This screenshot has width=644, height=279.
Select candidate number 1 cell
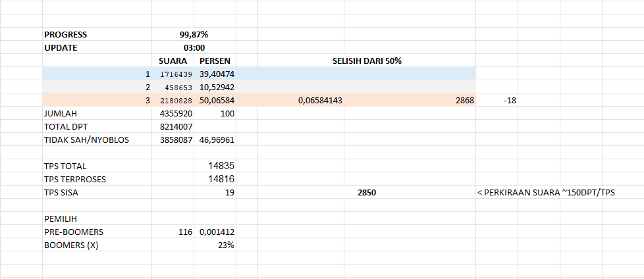coord(97,74)
